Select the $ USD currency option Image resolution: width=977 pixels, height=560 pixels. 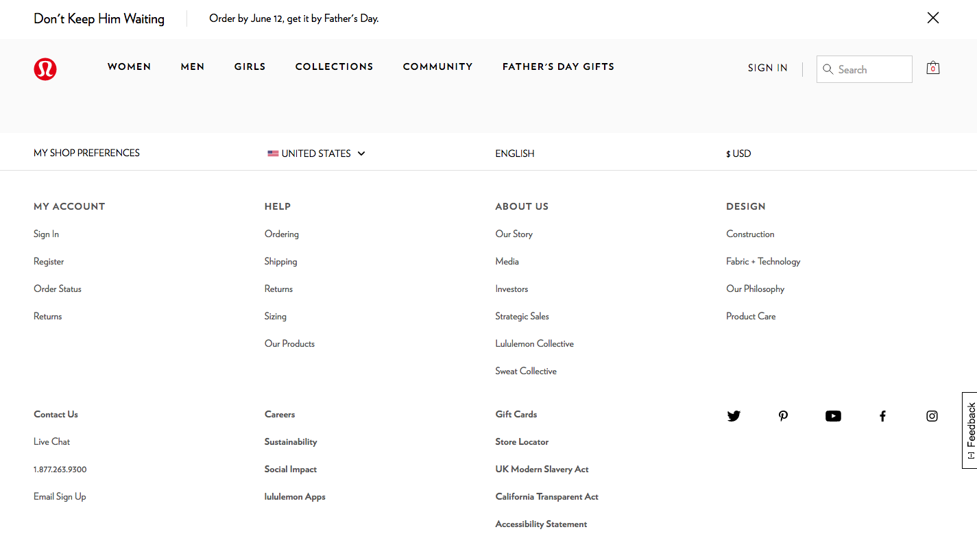point(738,154)
